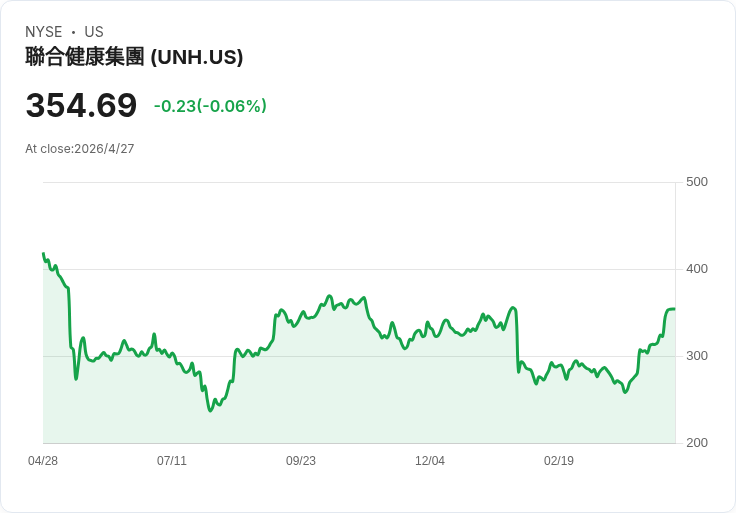Click the US market label
Viewport: 736px width, 513px height.
point(94,32)
